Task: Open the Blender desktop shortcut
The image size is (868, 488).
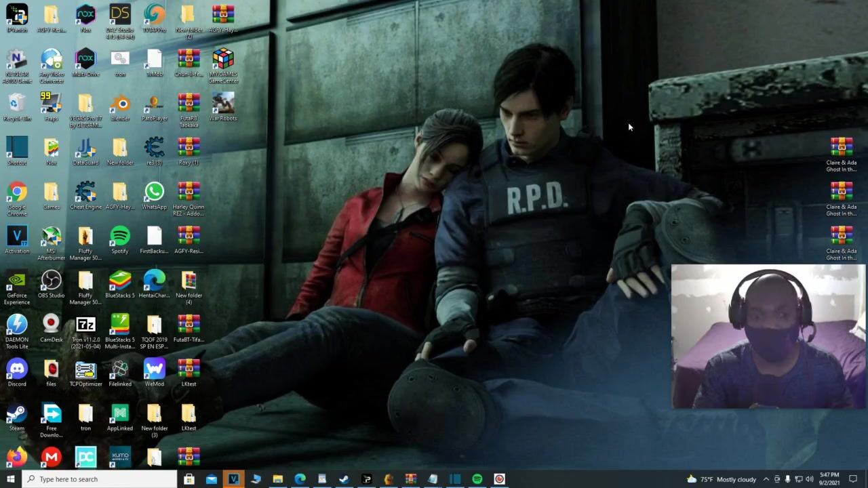Action: (x=120, y=104)
